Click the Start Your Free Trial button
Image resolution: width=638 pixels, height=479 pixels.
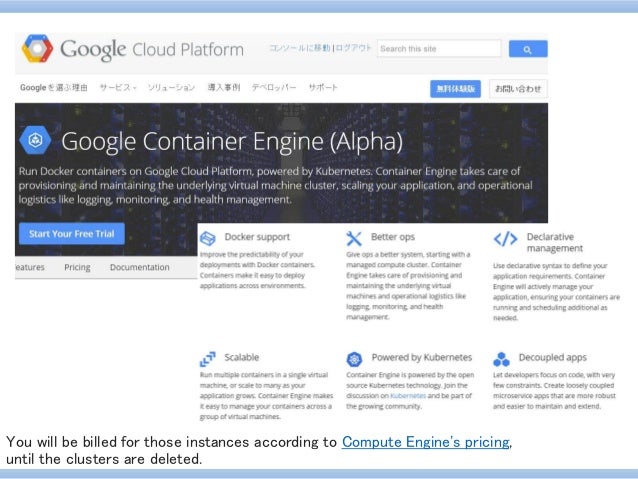pos(72,234)
